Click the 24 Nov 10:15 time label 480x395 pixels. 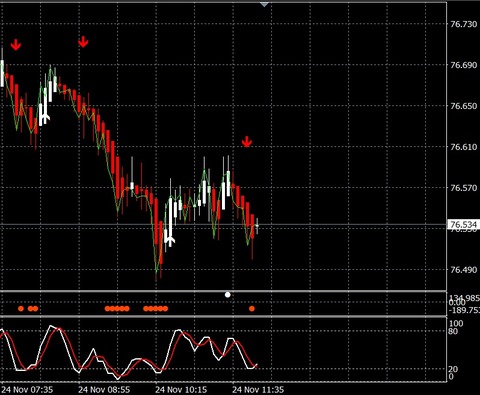click(x=181, y=389)
